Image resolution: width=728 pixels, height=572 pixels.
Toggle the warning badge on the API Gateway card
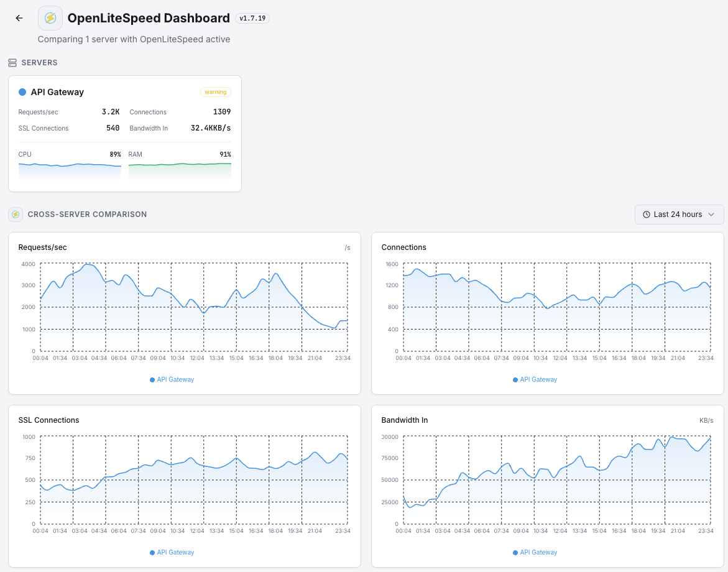215,91
